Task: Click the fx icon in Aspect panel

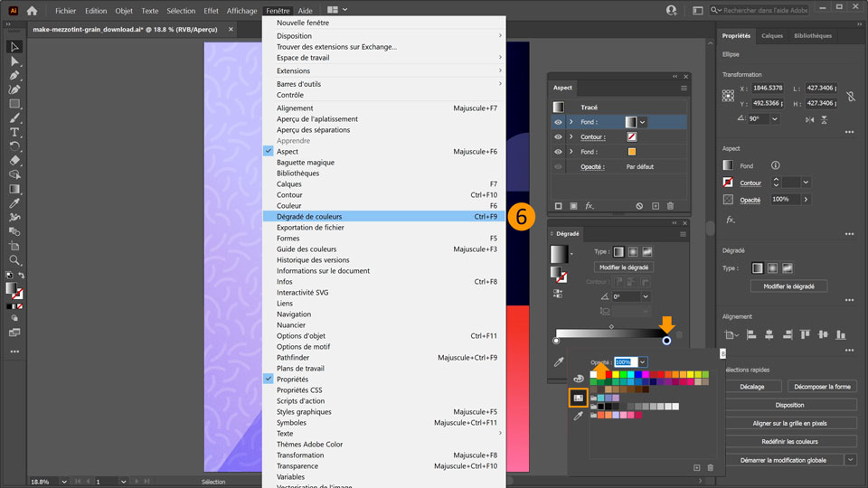Action: tap(590, 206)
